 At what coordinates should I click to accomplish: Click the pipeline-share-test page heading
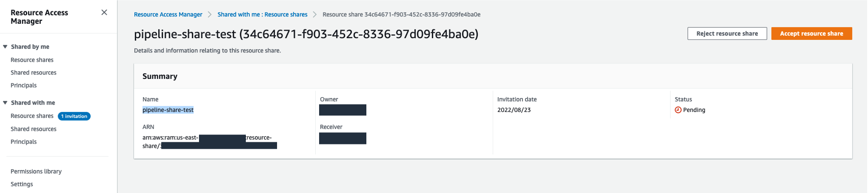306,34
